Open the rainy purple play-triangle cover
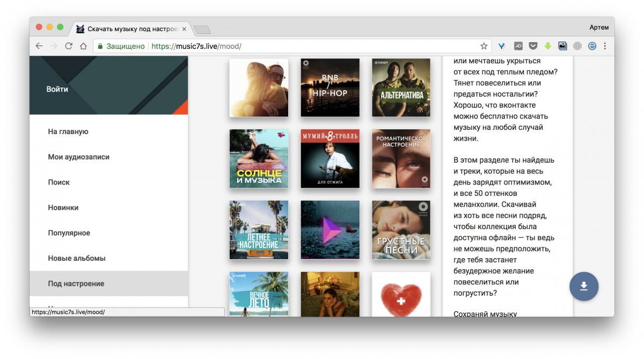Image resolution: width=644 pixels, height=359 pixels. (x=330, y=230)
